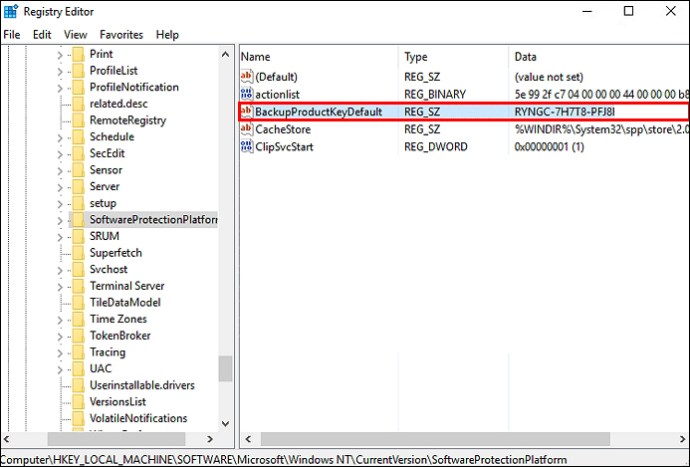Image resolution: width=690 pixels, height=467 pixels.
Task: Click the 0x00000001 (1) data cell
Action: click(x=549, y=147)
